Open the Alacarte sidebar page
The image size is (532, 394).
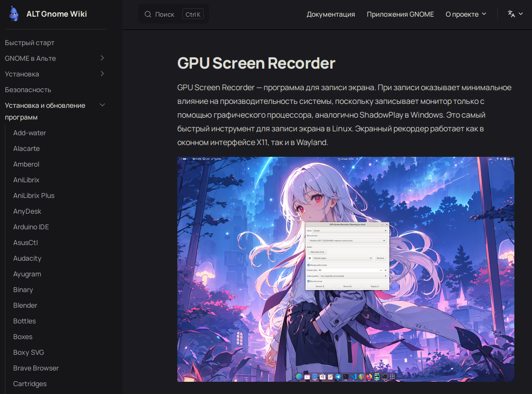pos(26,148)
